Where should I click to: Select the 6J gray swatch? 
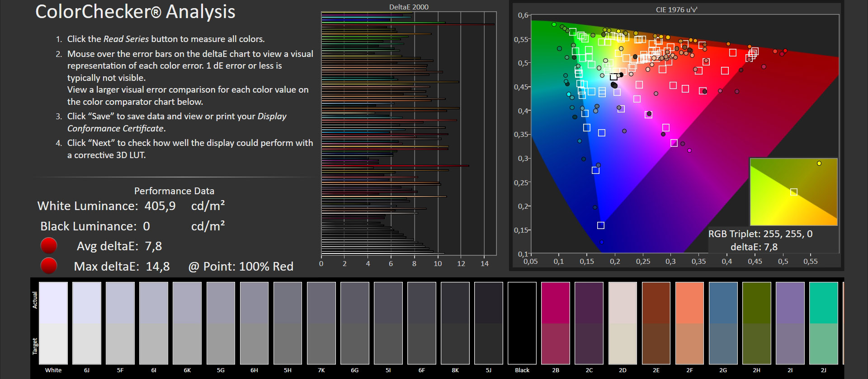coord(87,323)
